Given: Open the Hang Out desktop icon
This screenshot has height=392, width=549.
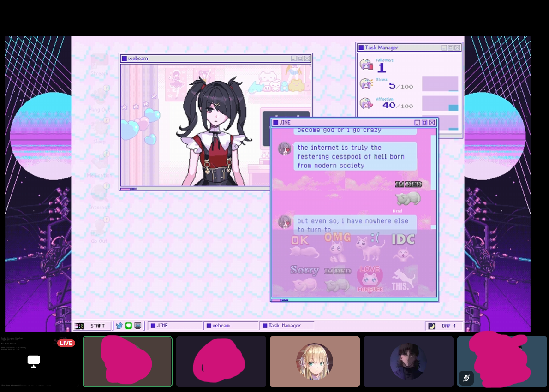Looking at the screenshot, I should click(x=100, y=99).
